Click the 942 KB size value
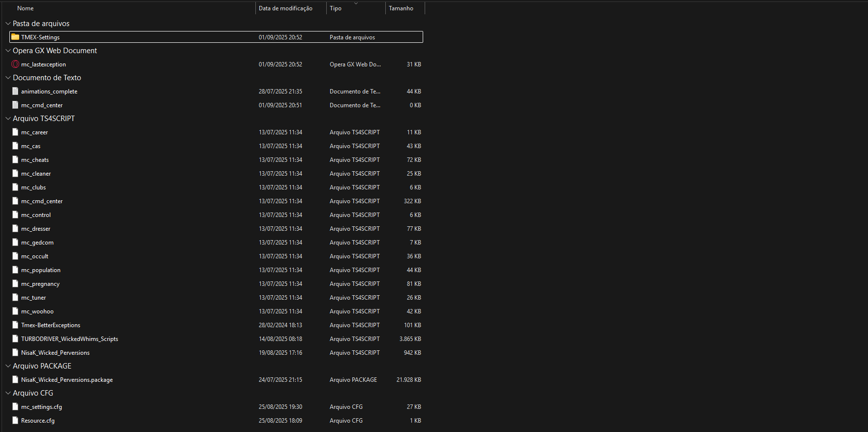 pyautogui.click(x=412, y=353)
